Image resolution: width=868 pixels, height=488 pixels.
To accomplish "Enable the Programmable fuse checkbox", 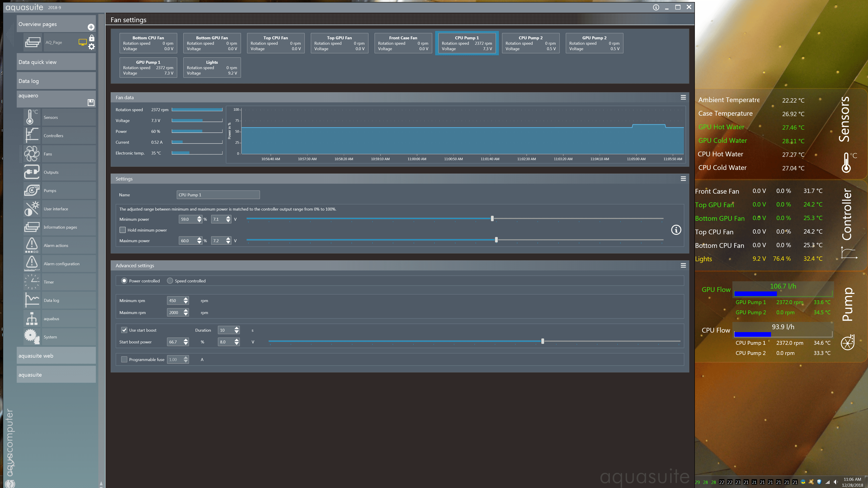I will (124, 359).
